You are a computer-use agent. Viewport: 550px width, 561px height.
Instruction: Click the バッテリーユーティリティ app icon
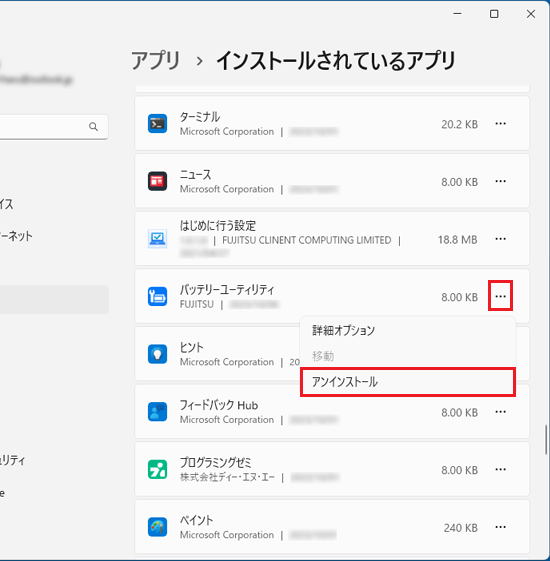coord(157,297)
